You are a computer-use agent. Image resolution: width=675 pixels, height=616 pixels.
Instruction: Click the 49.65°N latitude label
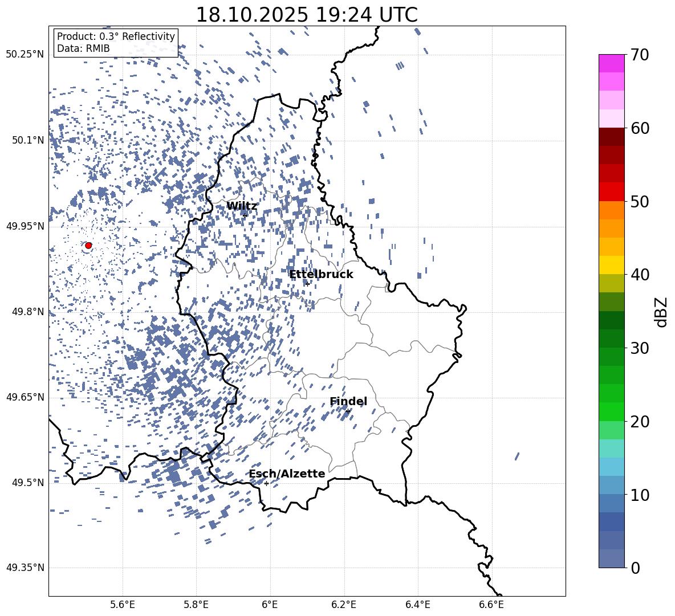tap(25, 397)
